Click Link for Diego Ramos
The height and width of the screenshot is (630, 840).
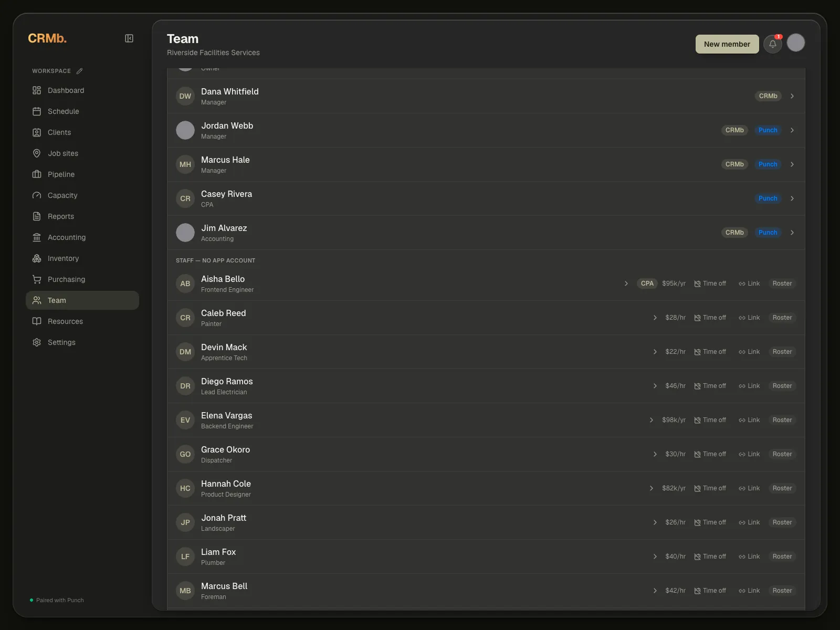(749, 386)
